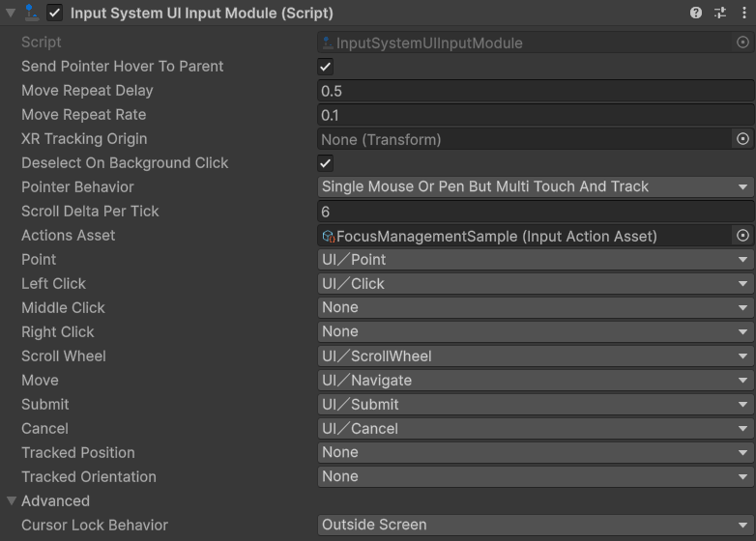Click the Send Pointer Hover To Parent label
This screenshot has height=541, width=756.
(x=122, y=66)
